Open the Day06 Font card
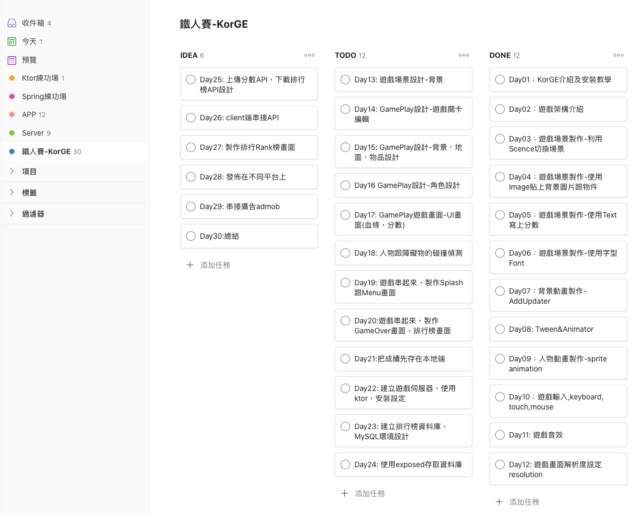This screenshot has width=640, height=515. (558, 257)
